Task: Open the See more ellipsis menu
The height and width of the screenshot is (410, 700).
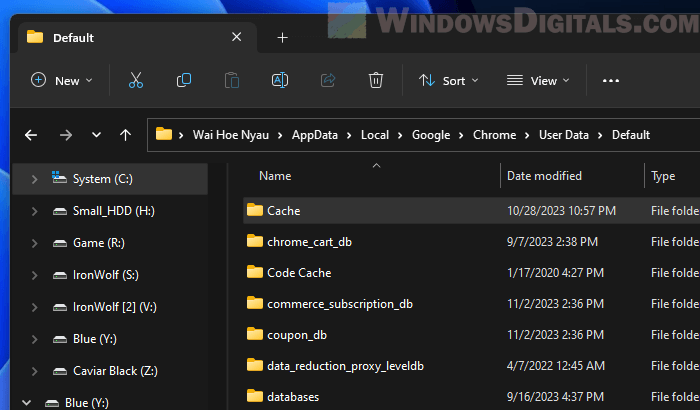Action: click(611, 81)
